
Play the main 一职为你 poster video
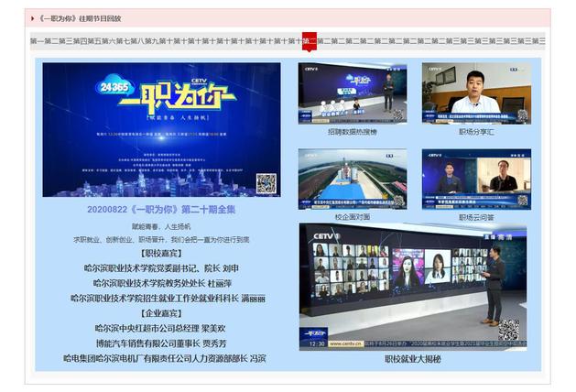[162, 130]
